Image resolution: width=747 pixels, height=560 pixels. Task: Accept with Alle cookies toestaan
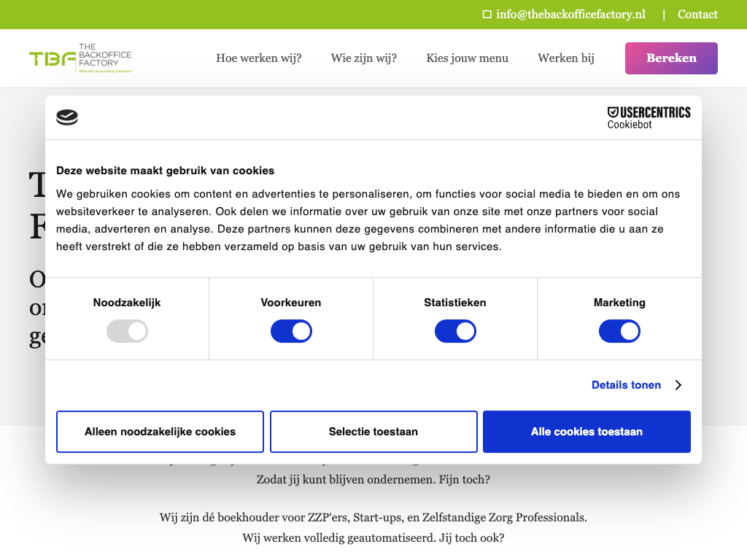(587, 432)
